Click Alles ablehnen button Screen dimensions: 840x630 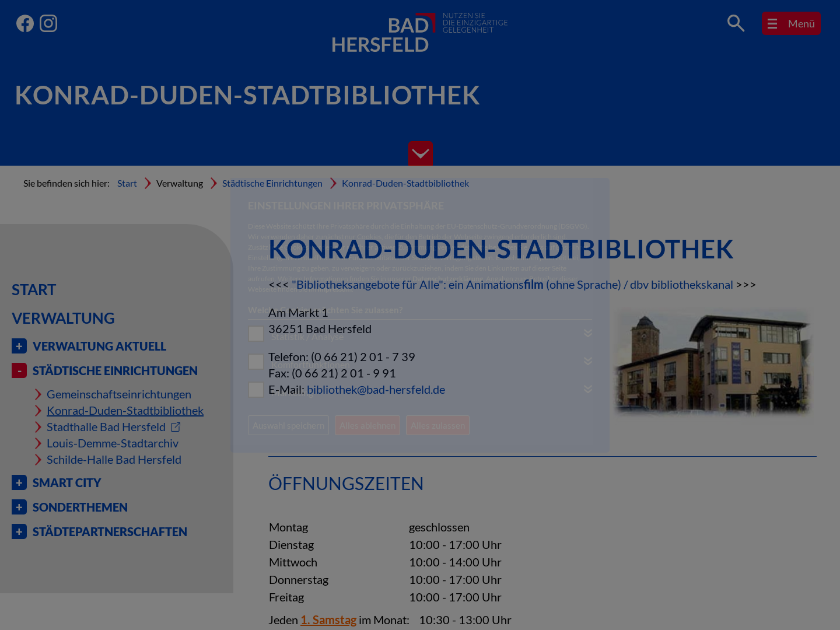coord(367,425)
